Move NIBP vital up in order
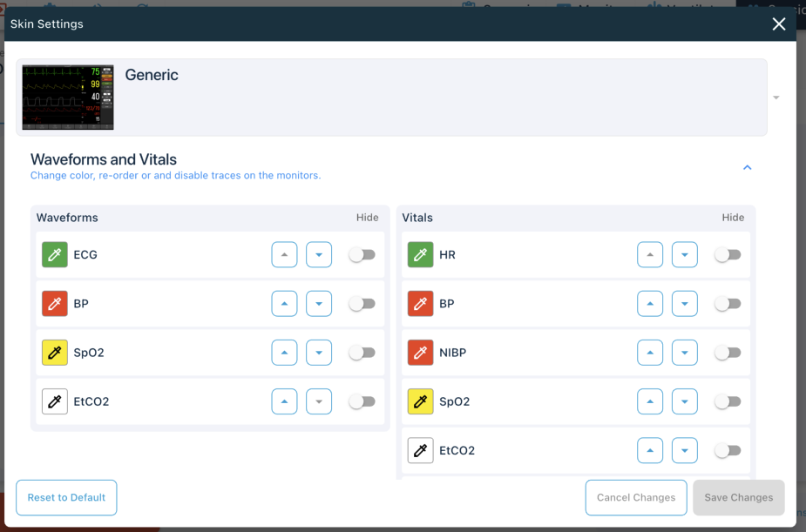806x532 pixels. pyautogui.click(x=650, y=353)
